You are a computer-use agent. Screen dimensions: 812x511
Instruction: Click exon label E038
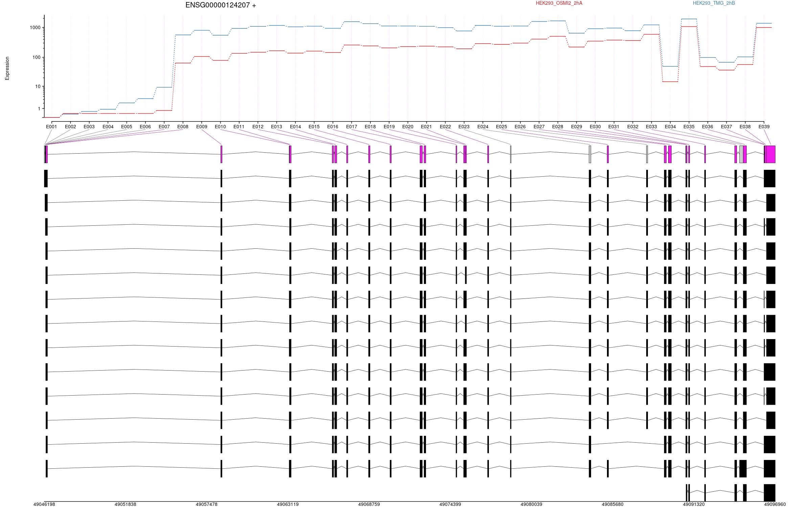click(x=745, y=127)
